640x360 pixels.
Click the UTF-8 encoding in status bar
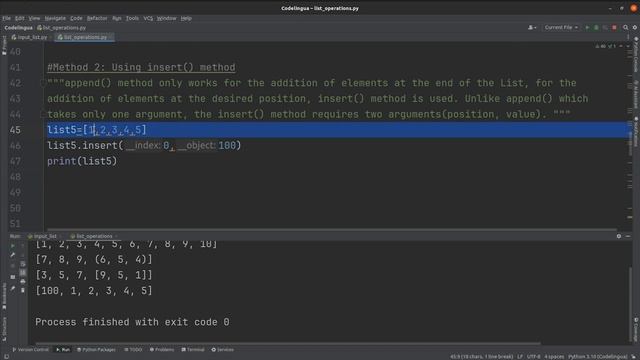(533, 357)
